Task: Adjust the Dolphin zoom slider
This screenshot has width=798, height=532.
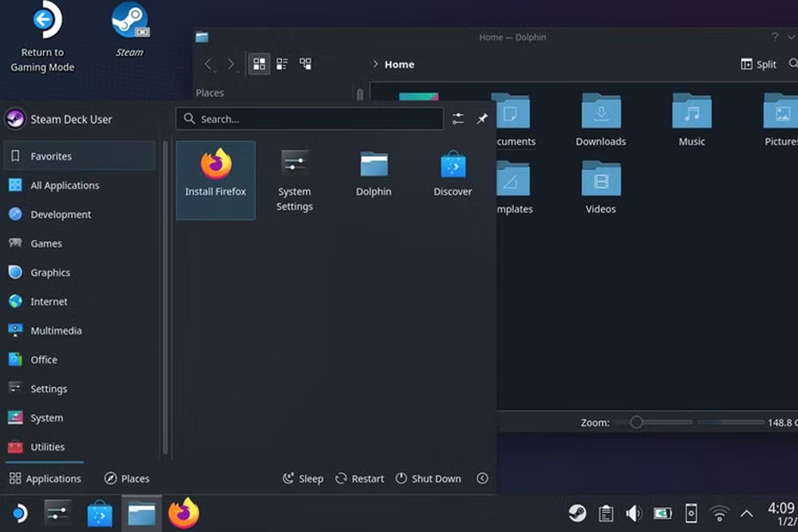Action: click(x=638, y=422)
